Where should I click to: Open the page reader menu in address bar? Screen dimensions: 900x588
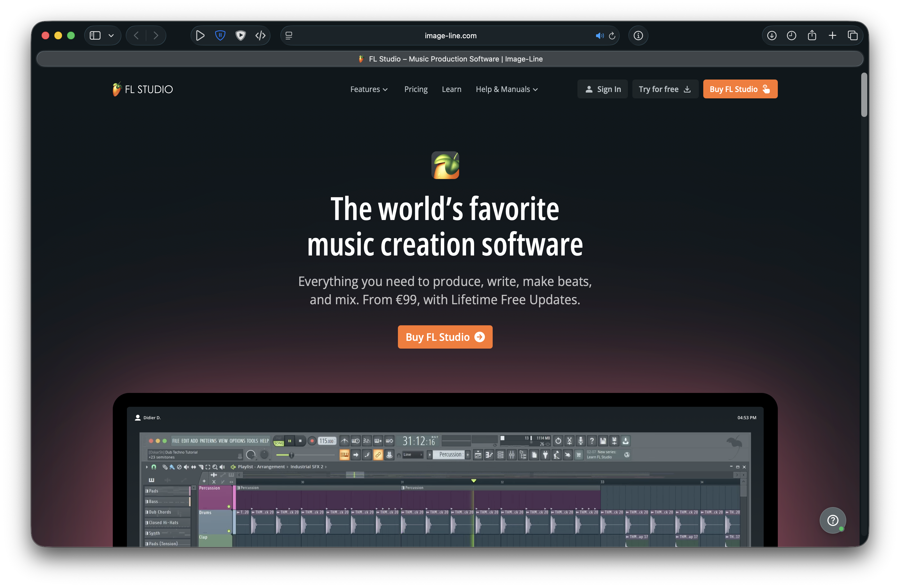[289, 35]
